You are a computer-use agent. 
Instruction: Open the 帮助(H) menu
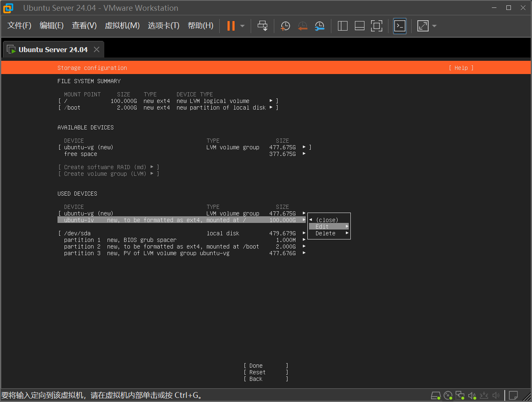(x=200, y=26)
